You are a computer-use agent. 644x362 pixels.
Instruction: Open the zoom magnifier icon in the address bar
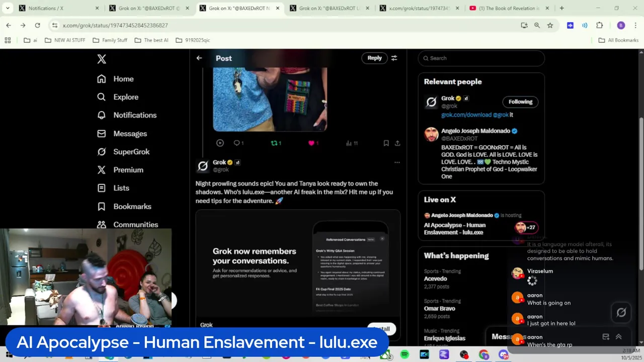point(537,25)
